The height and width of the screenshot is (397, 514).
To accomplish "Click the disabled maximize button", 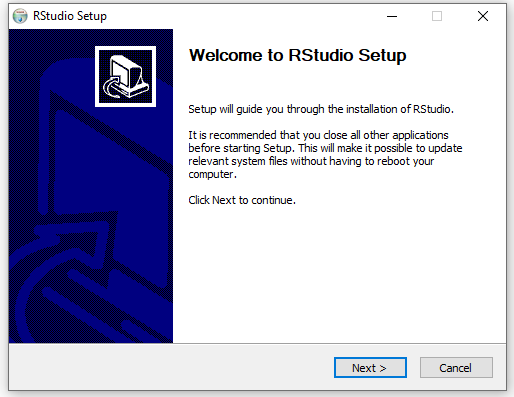I will pyautogui.click(x=437, y=16).
